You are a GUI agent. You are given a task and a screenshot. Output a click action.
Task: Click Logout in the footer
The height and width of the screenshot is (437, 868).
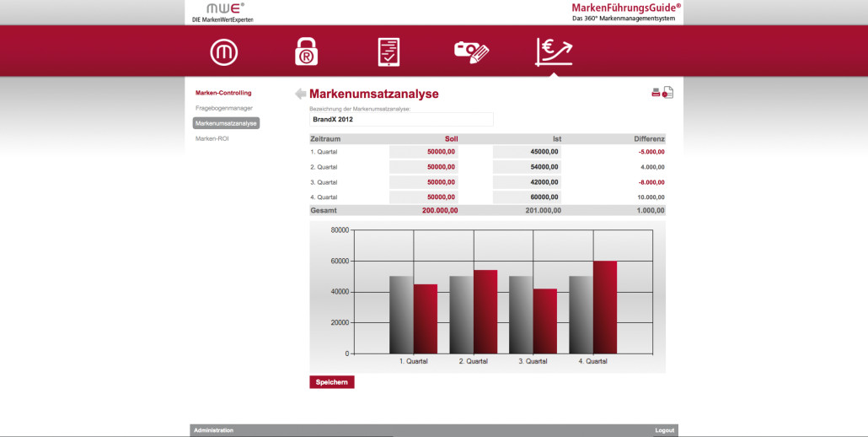point(664,430)
